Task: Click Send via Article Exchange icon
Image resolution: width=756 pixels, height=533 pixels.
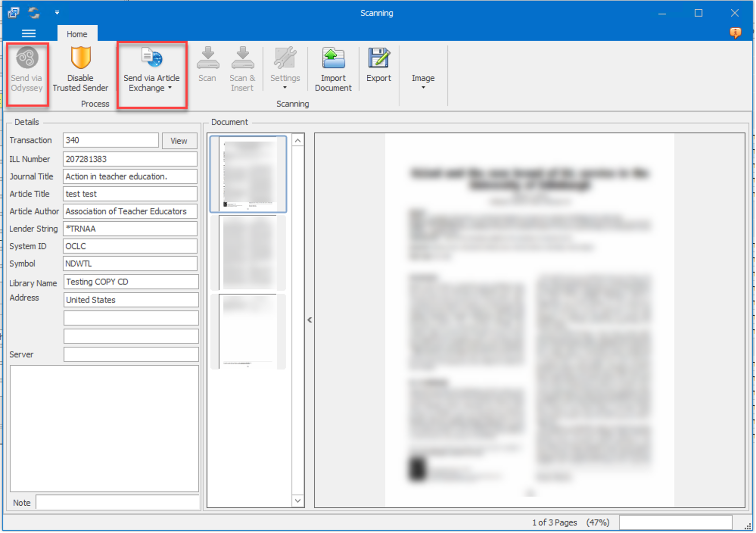Action: pyautogui.click(x=152, y=58)
